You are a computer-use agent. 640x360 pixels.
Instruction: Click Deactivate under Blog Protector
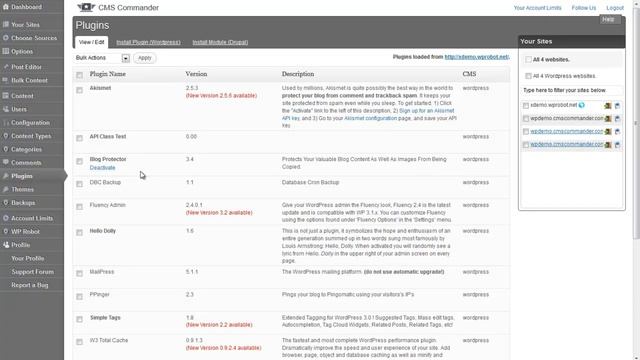coord(102,168)
